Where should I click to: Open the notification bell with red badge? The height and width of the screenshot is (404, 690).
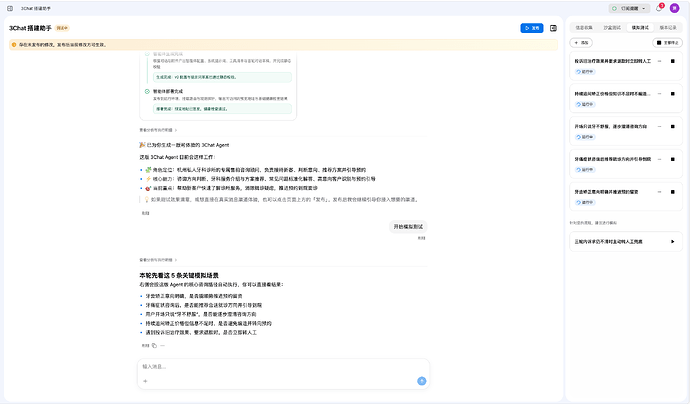tap(659, 8)
